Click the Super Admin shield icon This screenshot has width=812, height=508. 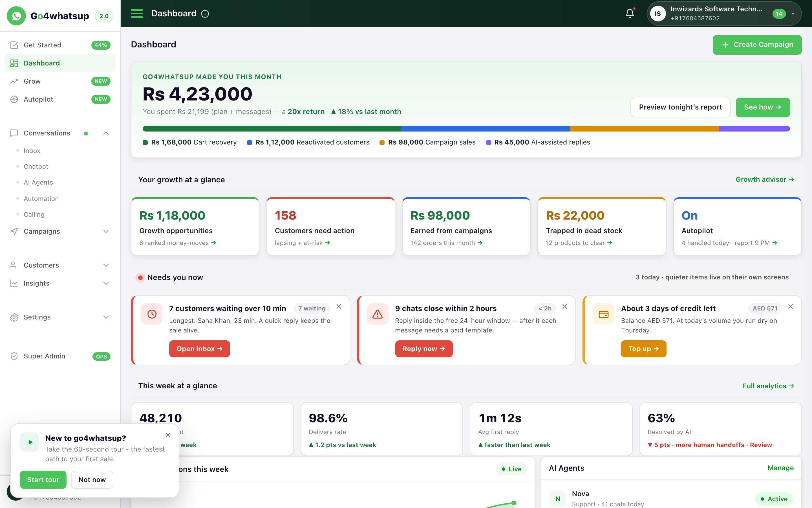click(14, 356)
